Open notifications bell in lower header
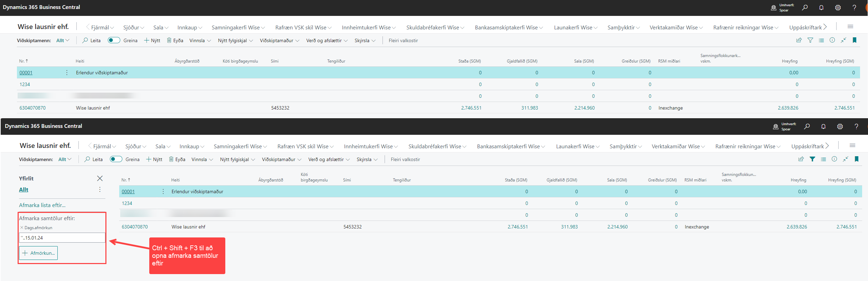This screenshot has width=868, height=281. [823, 126]
